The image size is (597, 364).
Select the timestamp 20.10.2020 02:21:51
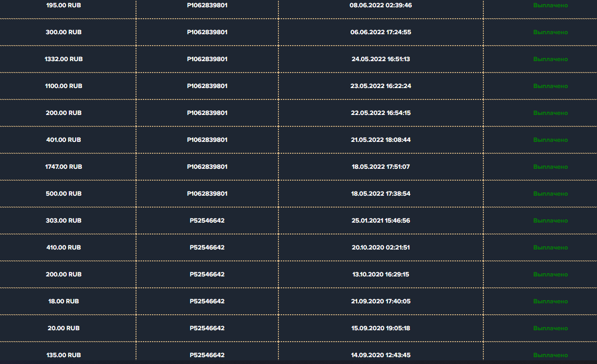(381, 248)
